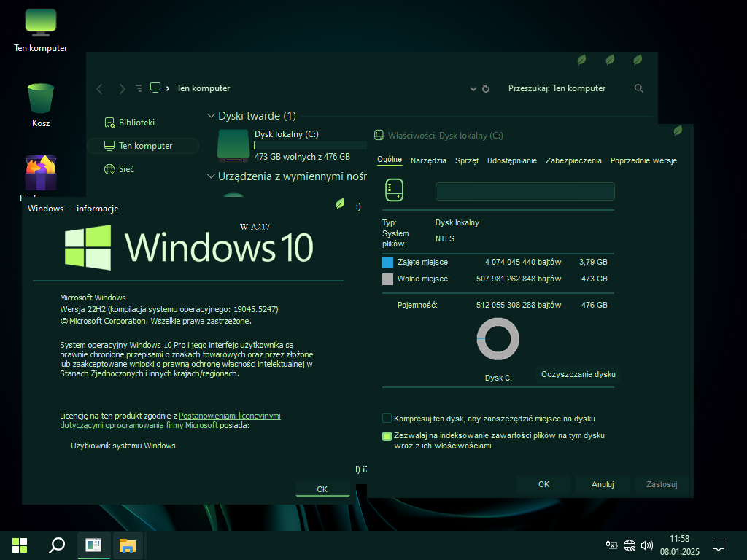
Task: Select Biblioteki in the navigation pane
Action: [136, 122]
